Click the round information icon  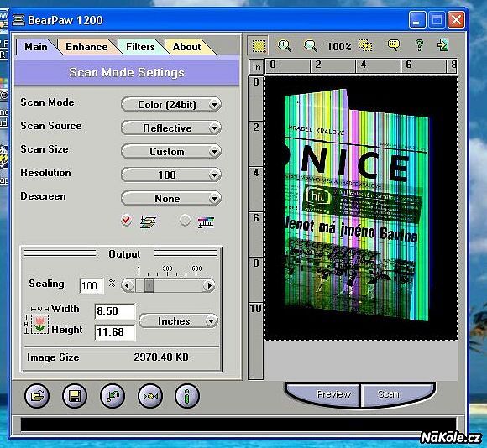click(187, 396)
